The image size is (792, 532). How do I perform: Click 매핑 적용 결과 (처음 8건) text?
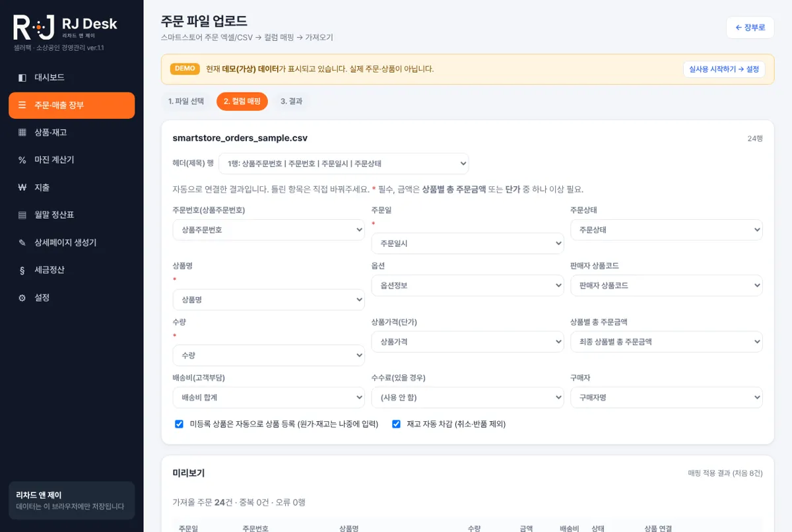(725, 473)
